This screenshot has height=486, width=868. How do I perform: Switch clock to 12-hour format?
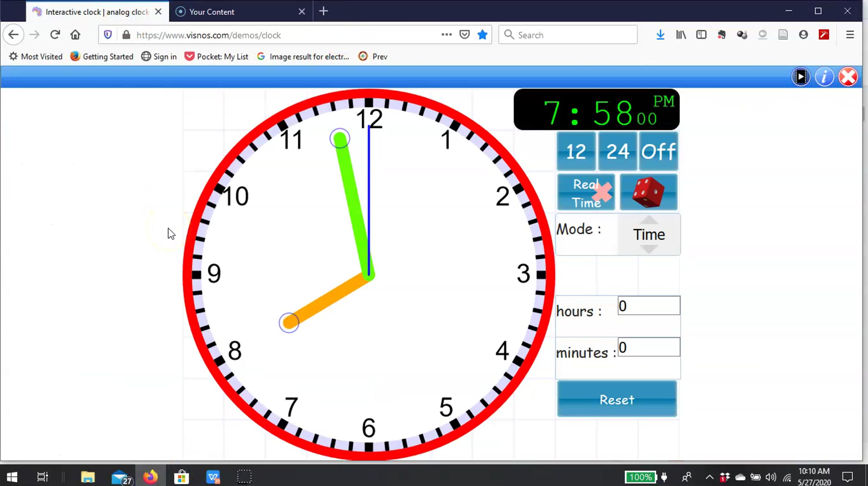tap(576, 151)
